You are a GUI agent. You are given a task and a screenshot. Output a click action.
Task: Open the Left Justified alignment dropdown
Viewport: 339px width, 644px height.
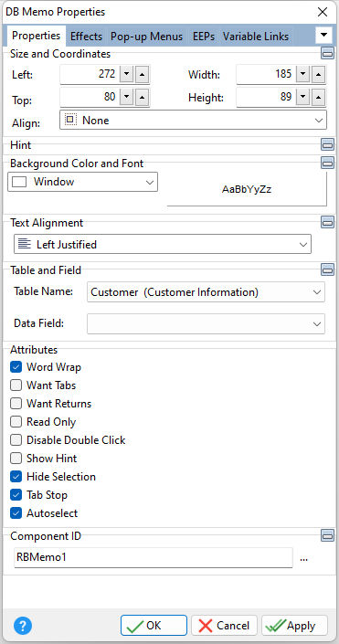click(163, 245)
